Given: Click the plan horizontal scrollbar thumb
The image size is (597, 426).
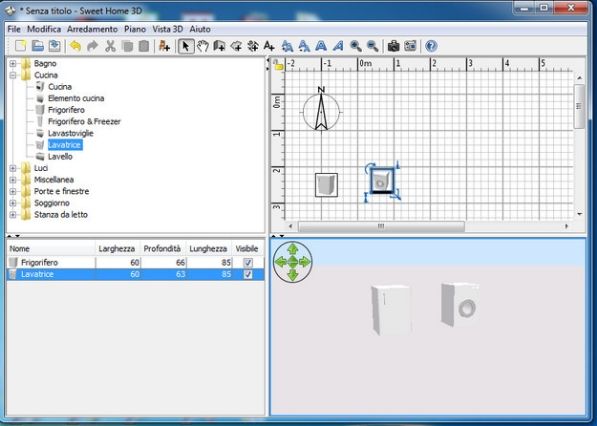Looking at the screenshot, I should (381, 226).
